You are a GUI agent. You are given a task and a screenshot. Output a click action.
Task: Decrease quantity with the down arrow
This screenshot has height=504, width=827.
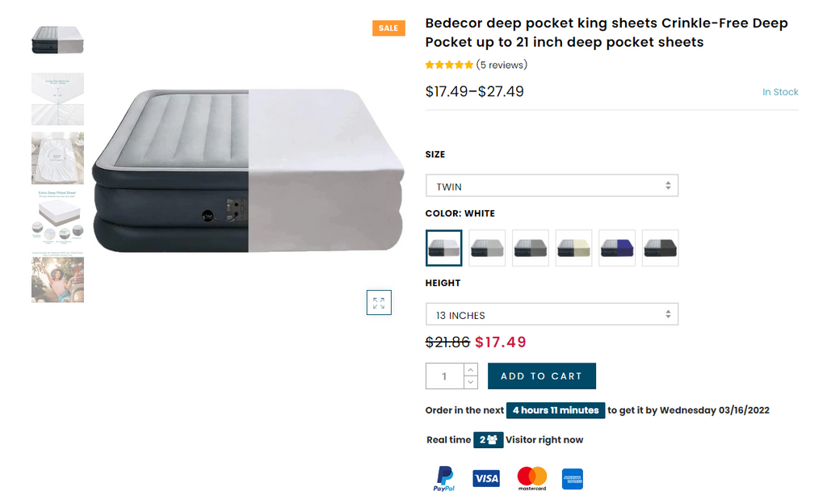click(x=471, y=382)
